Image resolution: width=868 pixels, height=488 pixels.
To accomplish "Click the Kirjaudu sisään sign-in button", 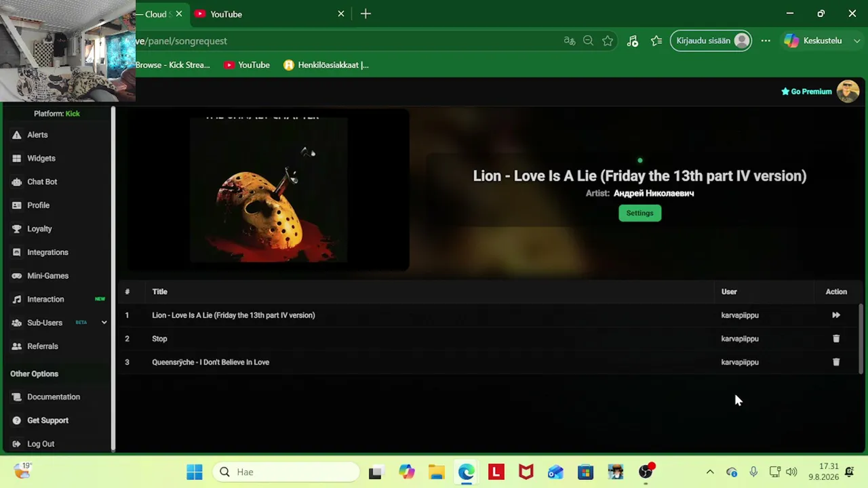I will pyautogui.click(x=711, y=41).
